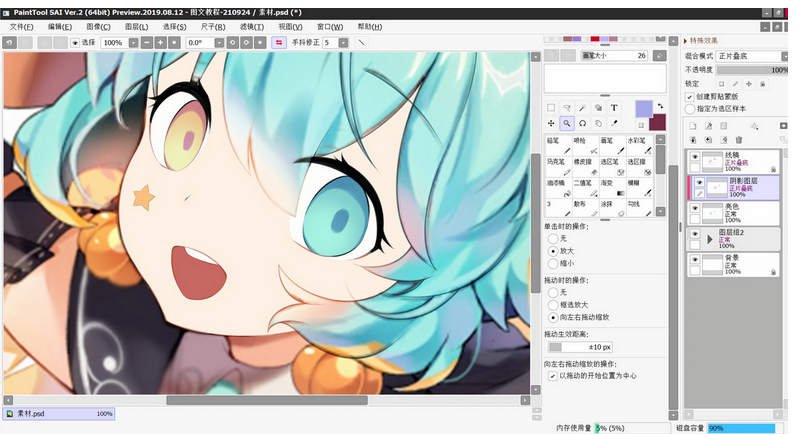Hide the 亮色 layer
Screen dimensions: 801x434
click(694, 208)
